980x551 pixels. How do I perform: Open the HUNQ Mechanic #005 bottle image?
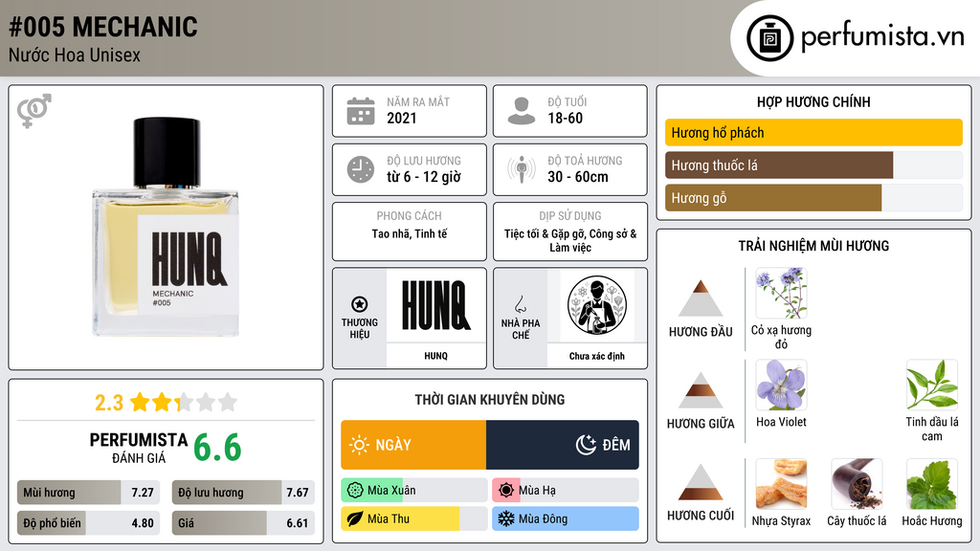point(167,227)
